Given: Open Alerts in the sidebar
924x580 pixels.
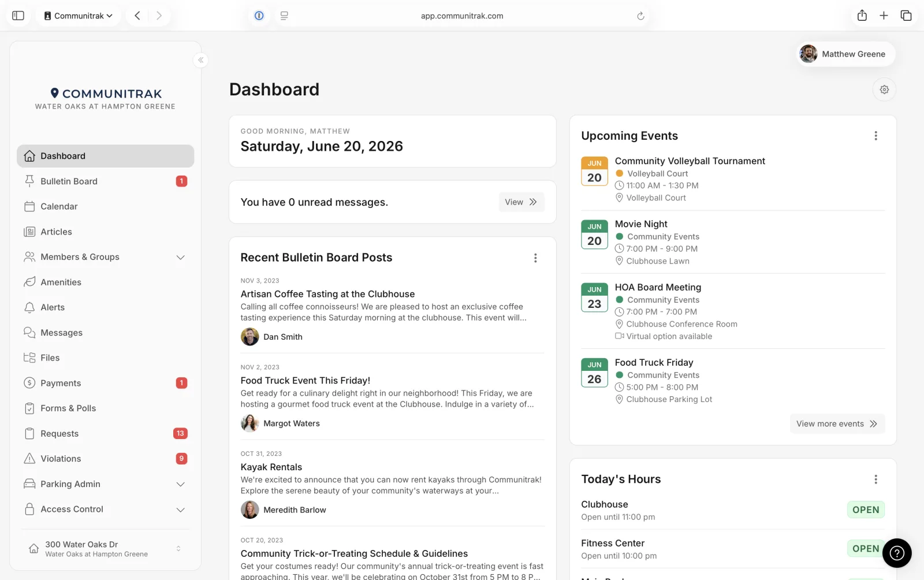Looking at the screenshot, I should pos(105,307).
